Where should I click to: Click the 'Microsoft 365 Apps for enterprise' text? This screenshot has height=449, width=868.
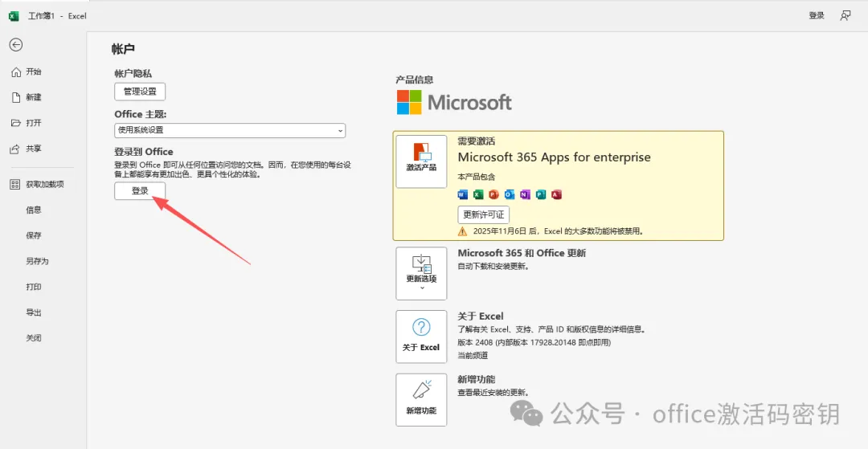[554, 157]
